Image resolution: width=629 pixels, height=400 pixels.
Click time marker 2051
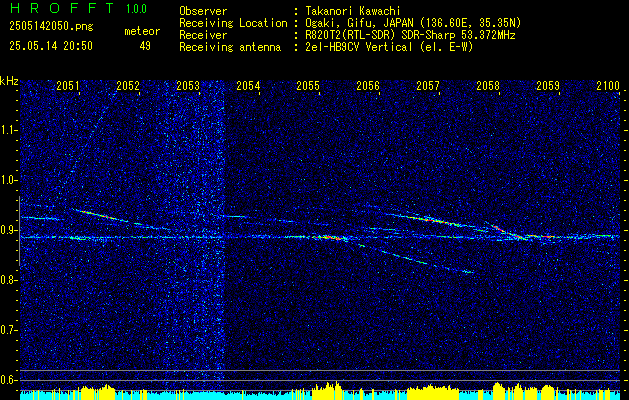[x=68, y=86]
